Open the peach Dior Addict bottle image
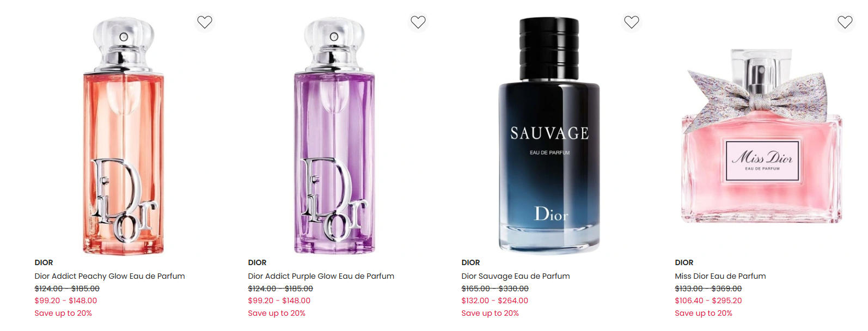This screenshot has width=868, height=331. pyautogui.click(x=124, y=136)
